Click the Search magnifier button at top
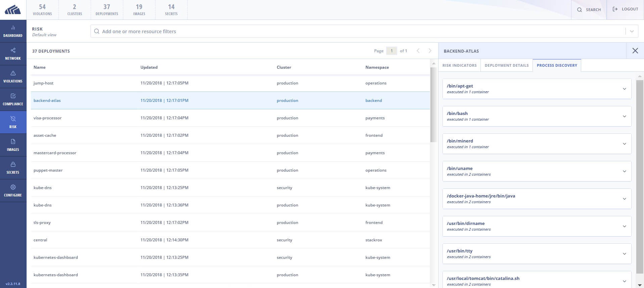The height and width of the screenshot is (288, 644). pos(589,10)
